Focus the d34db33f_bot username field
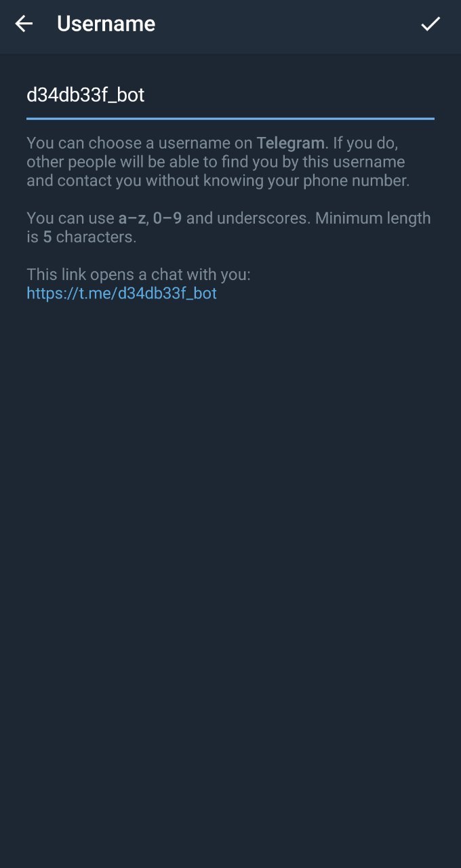The height and width of the screenshot is (868, 461). (230, 95)
